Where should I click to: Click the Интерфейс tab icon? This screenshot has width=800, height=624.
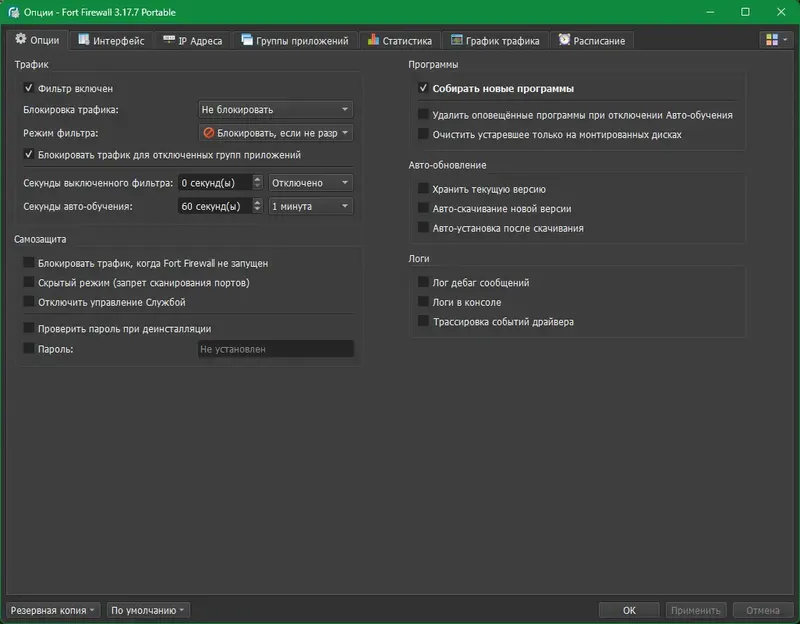click(x=84, y=39)
